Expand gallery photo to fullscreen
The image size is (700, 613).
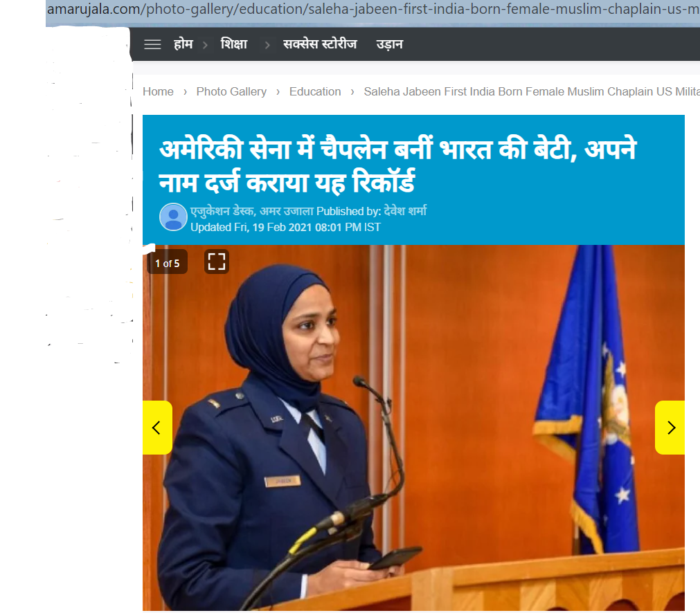point(217,262)
